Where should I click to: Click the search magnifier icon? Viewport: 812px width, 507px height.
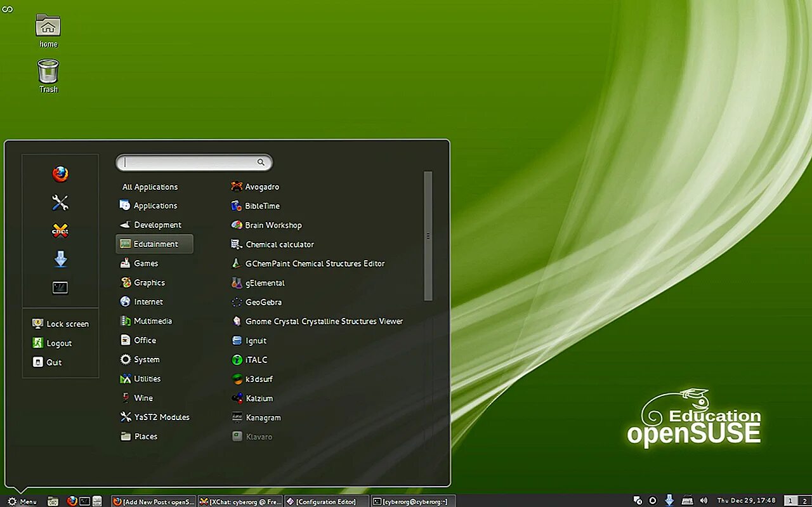[261, 162]
